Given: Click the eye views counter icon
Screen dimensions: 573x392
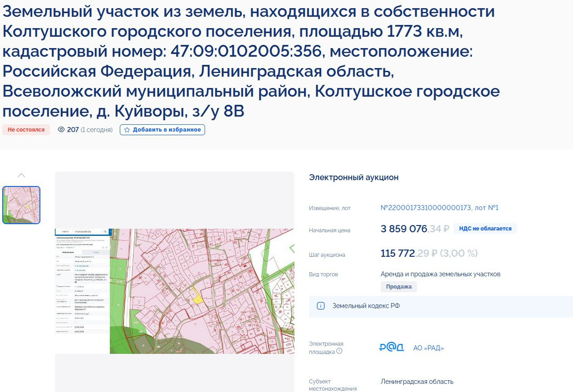Looking at the screenshot, I should (x=62, y=130).
